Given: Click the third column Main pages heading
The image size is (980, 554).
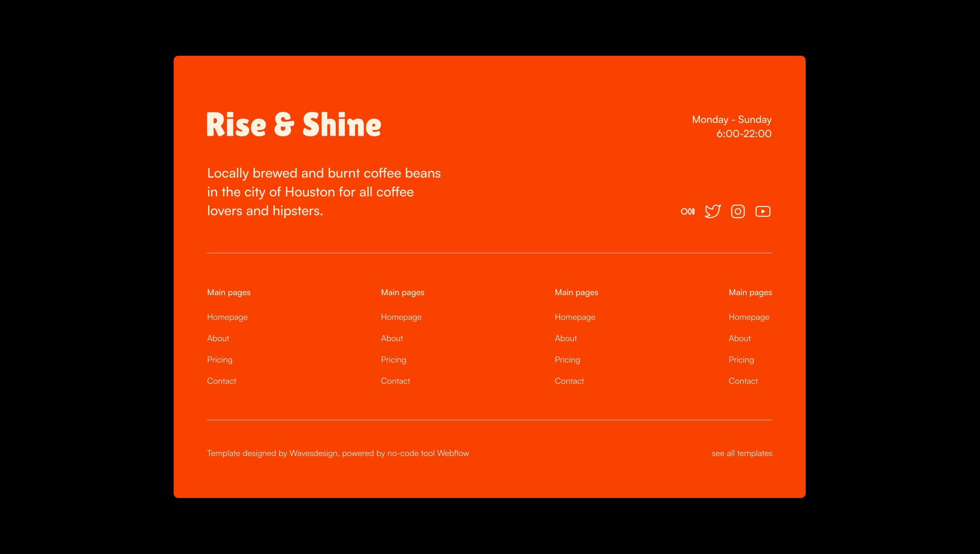Looking at the screenshot, I should [576, 293].
